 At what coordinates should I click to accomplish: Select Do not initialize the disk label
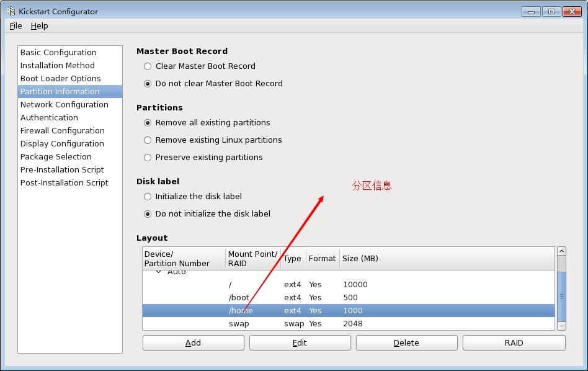click(x=148, y=214)
